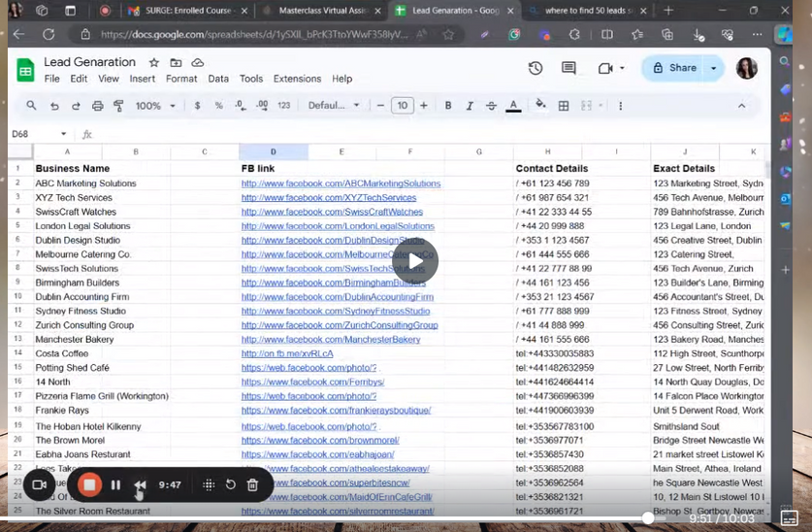
Task: Go back in browser history
Action: point(19,35)
